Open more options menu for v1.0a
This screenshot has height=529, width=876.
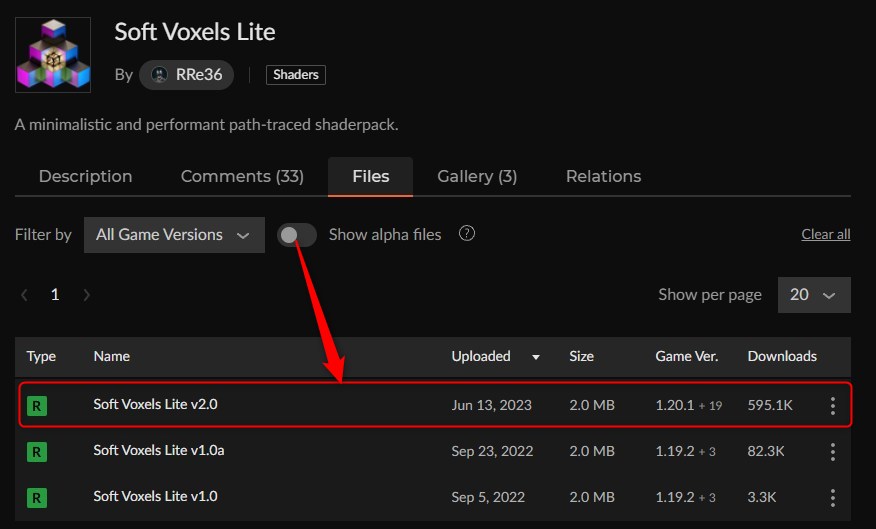(x=832, y=451)
